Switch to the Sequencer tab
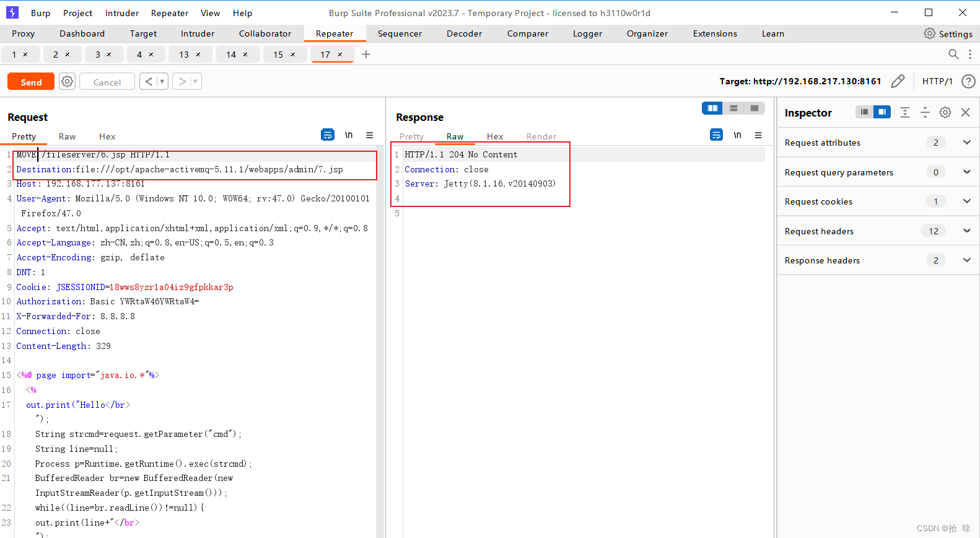This screenshot has height=538, width=980. pos(400,33)
